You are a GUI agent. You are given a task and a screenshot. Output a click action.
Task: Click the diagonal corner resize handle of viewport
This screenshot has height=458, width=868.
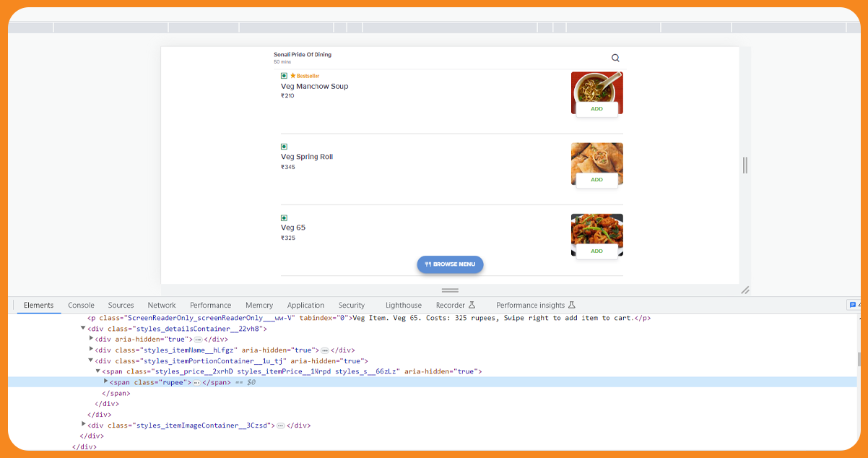click(745, 290)
